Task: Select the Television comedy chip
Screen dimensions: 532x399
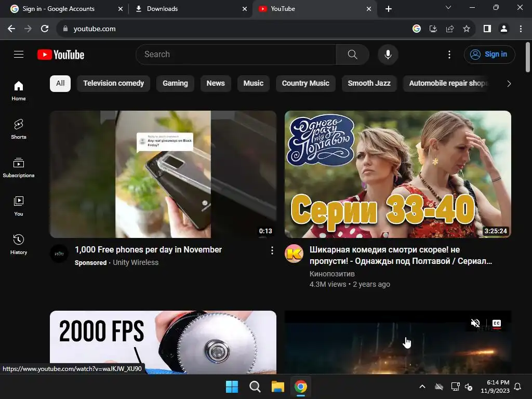Action: click(x=114, y=84)
